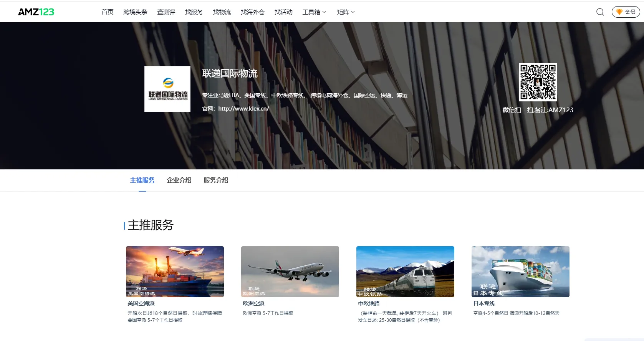The height and width of the screenshot is (341, 644).
Task: Open the official site link www.ldex.cn
Action: tap(243, 109)
